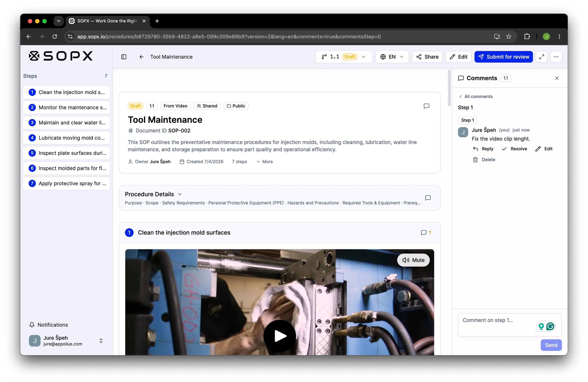
Task: Open browser extensions puzzle icon
Action: click(527, 37)
